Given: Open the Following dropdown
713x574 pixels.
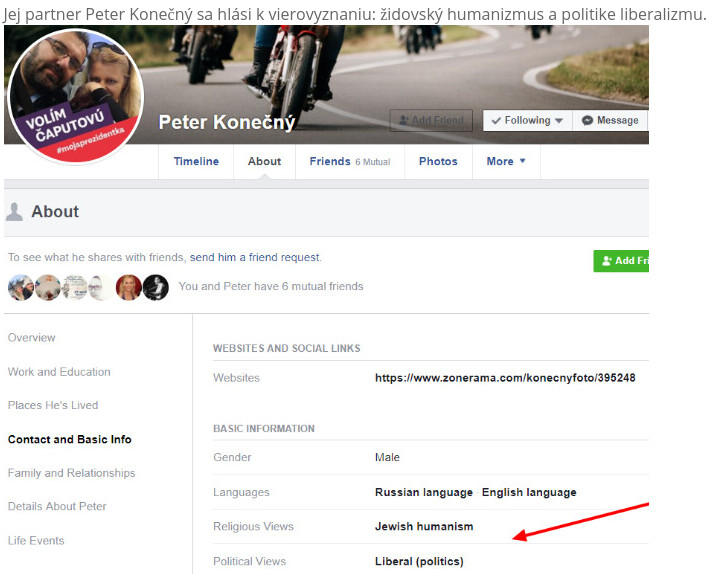Looking at the screenshot, I should tap(527, 121).
